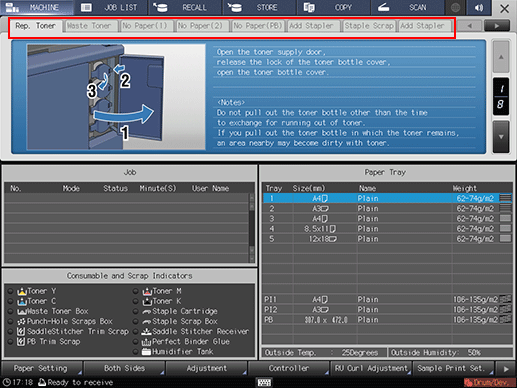
Task: Show more tabs with right arrow
Action: pos(497,26)
